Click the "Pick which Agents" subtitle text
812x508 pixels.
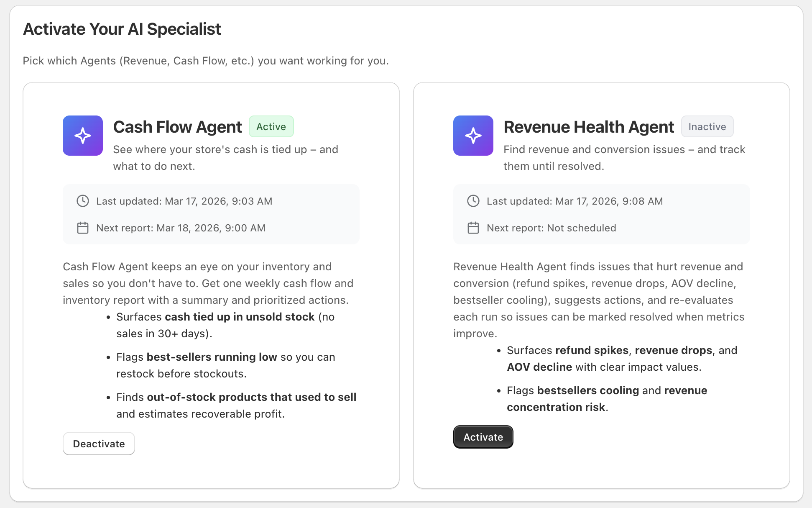pos(206,61)
